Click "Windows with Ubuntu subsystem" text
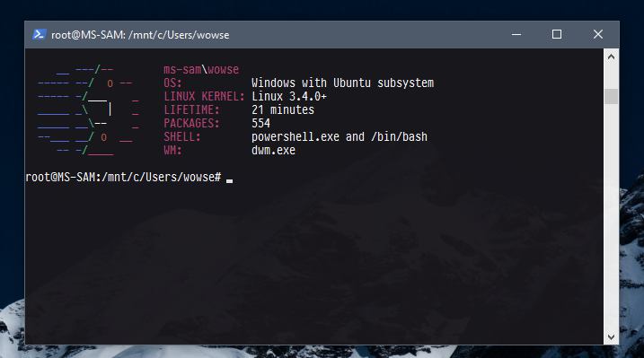 tap(342, 83)
